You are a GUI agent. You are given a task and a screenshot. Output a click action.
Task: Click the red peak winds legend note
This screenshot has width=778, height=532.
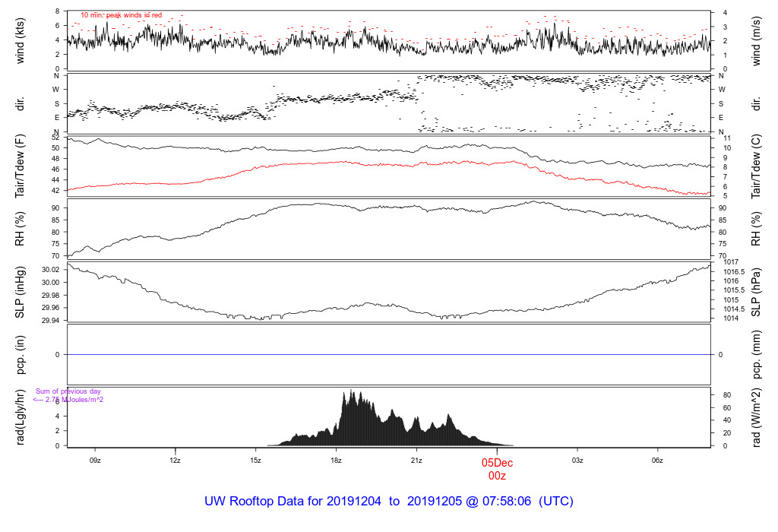tap(121, 15)
